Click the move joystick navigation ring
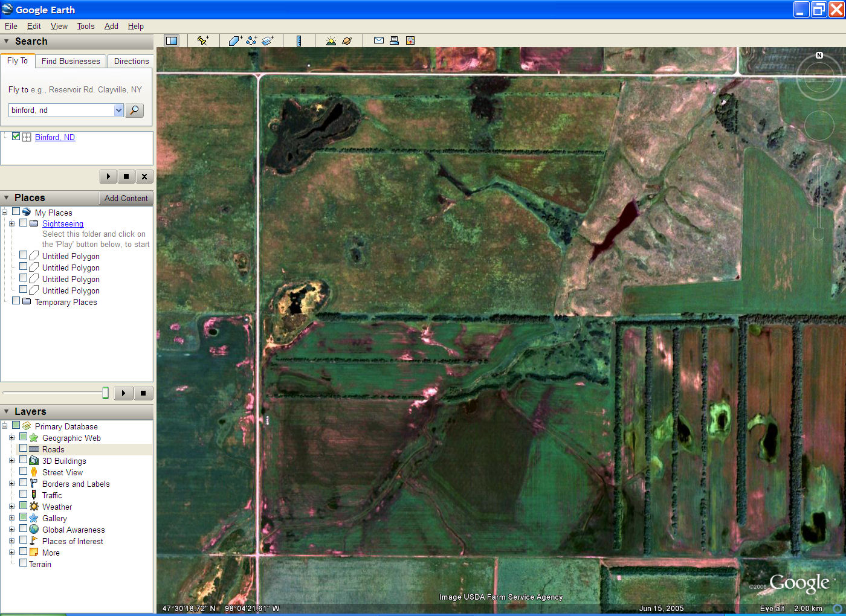 click(819, 126)
